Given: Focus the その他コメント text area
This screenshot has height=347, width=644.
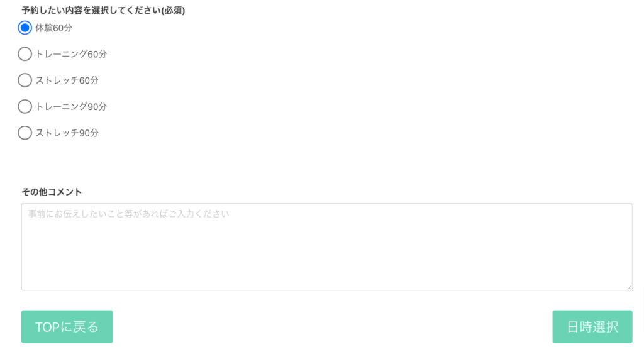Looking at the screenshot, I should 327,247.
